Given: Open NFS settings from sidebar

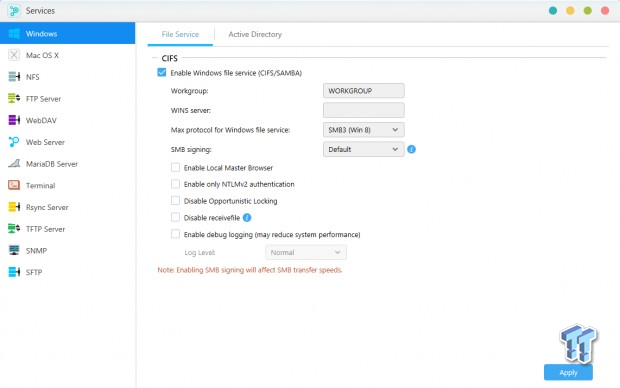Looking at the screenshot, I should tap(68, 77).
